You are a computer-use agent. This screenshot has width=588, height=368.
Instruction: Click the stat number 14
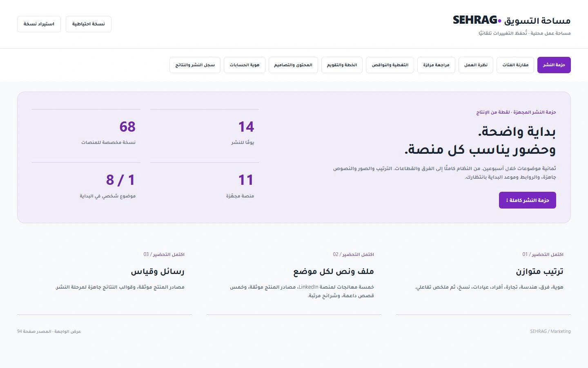pyautogui.click(x=246, y=127)
